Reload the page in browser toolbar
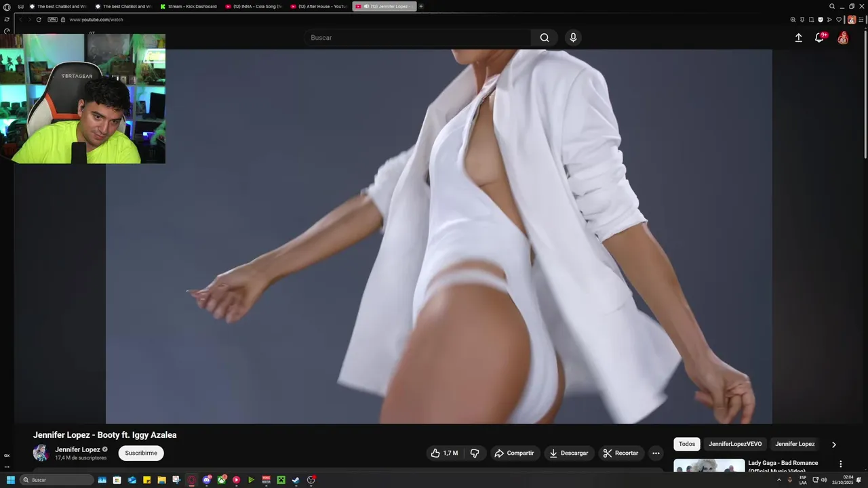The height and width of the screenshot is (488, 868). click(x=39, y=20)
